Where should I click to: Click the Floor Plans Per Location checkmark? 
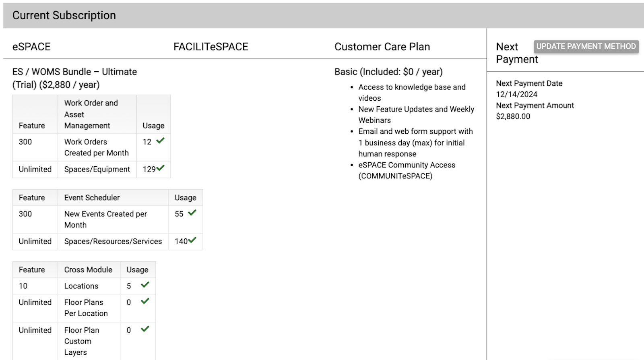(x=145, y=301)
